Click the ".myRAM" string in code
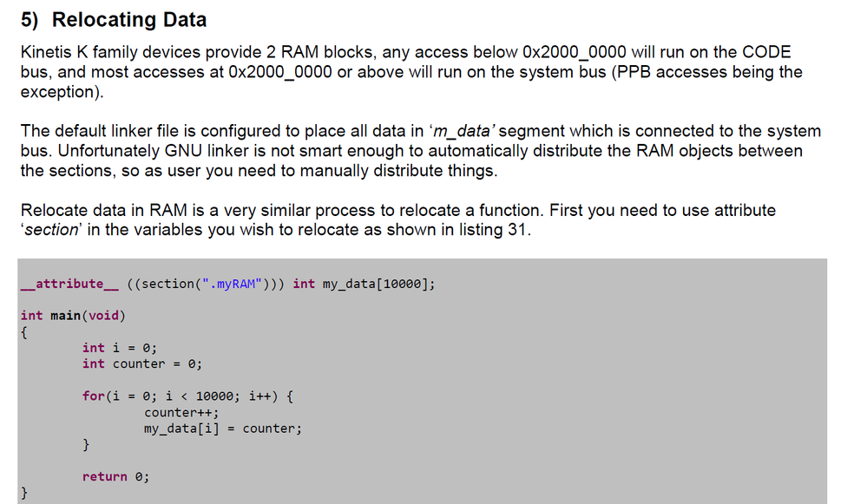 click(228, 284)
